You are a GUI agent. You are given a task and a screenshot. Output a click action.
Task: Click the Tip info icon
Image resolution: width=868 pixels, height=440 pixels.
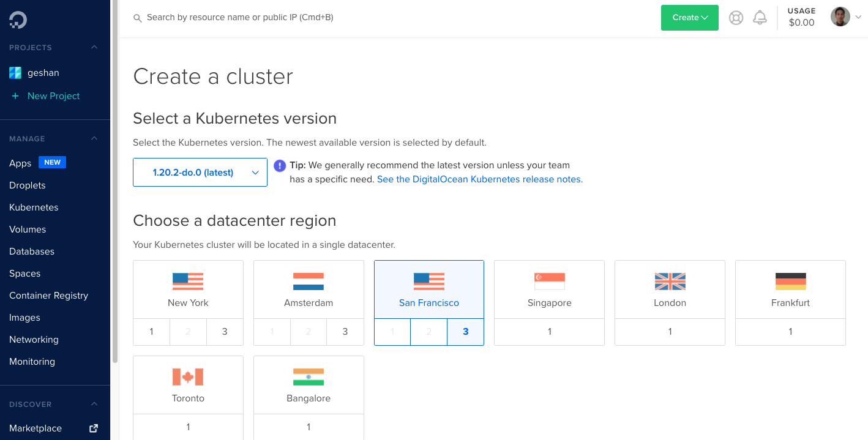280,166
